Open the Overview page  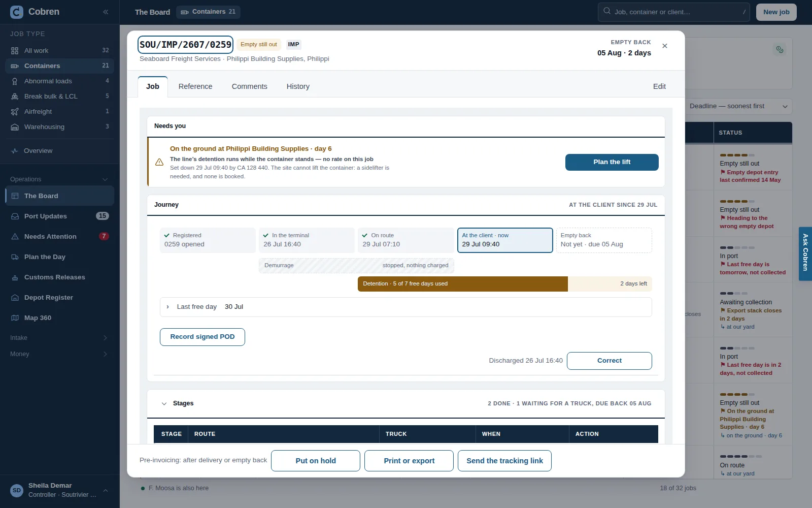pyautogui.click(x=59, y=151)
